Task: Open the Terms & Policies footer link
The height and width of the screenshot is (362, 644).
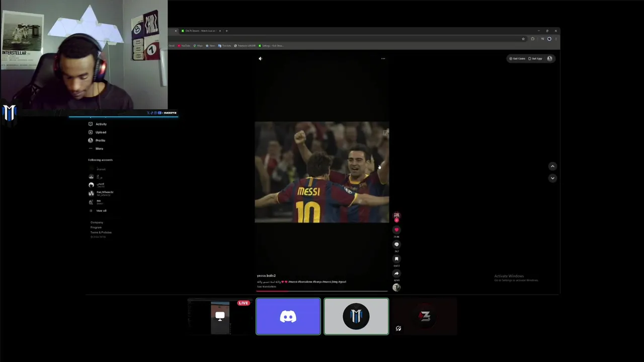Action: 101,232
